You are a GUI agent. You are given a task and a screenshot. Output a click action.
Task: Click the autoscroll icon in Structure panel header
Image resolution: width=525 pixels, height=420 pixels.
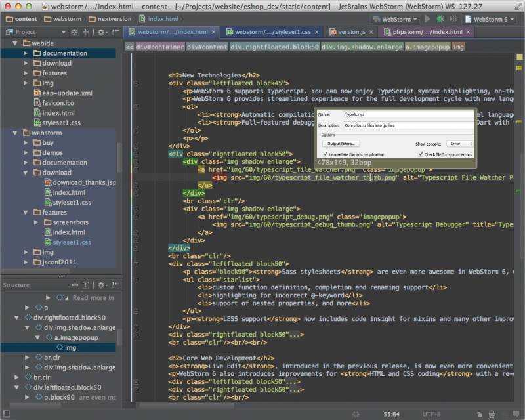click(x=86, y=285)
